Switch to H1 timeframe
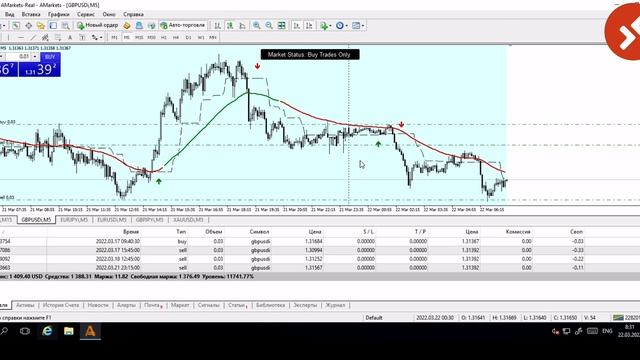 point(164,38)
